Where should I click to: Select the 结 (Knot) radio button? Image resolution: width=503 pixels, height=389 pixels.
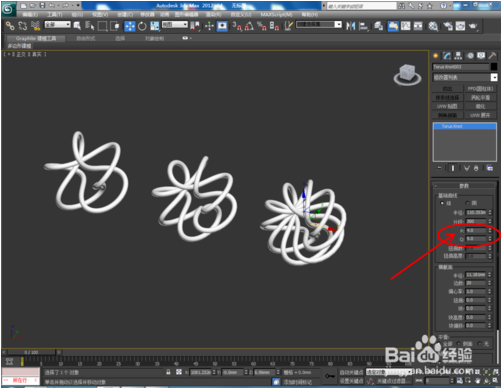pos(443,203)
